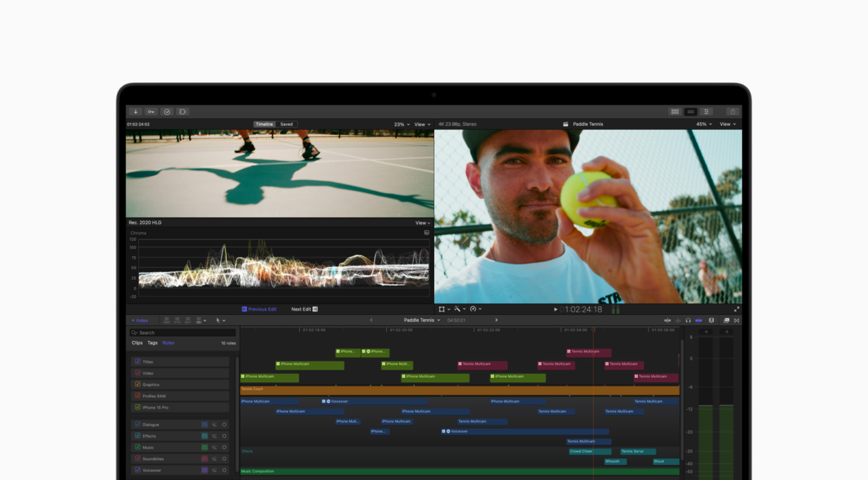Open the Timeline Index panel

(x=140, y=320)
